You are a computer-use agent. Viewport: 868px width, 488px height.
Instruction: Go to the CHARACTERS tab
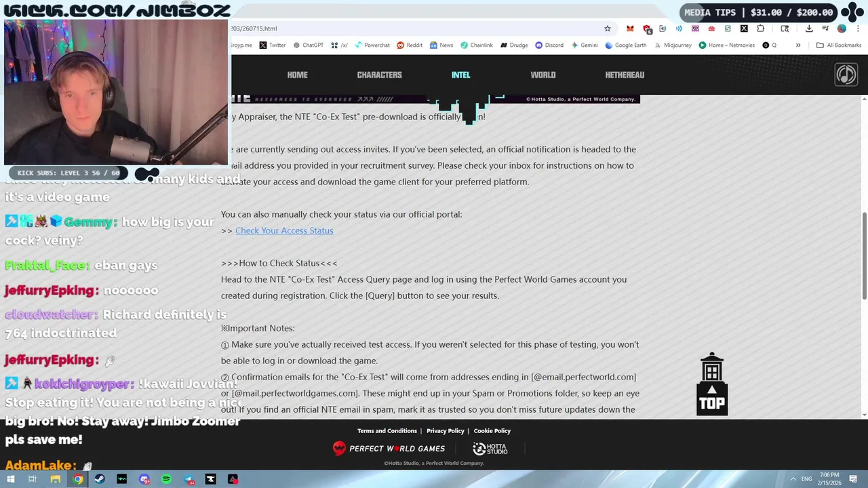379,75
